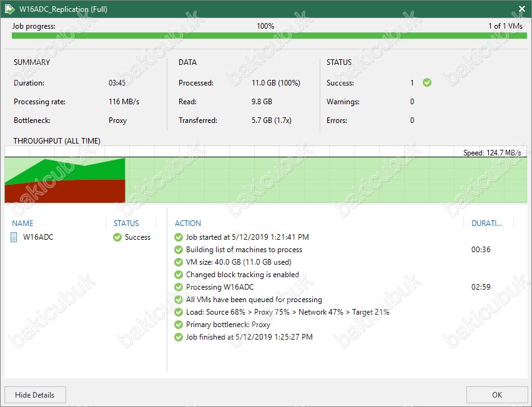Click the green Success checkmark in STATUS summary
Image resolution: width=532 pixels, height=407 pixels.
(427, 82)
